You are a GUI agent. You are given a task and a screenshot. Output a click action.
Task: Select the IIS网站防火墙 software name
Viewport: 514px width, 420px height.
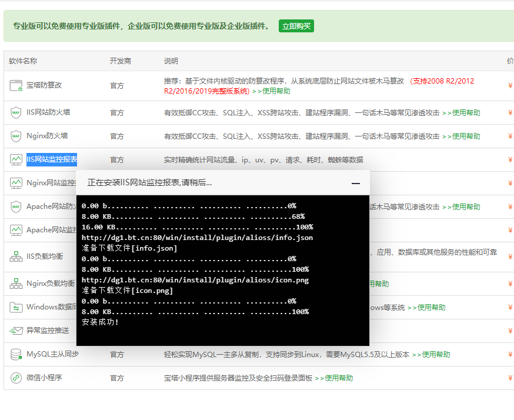[x=48, y=112]
